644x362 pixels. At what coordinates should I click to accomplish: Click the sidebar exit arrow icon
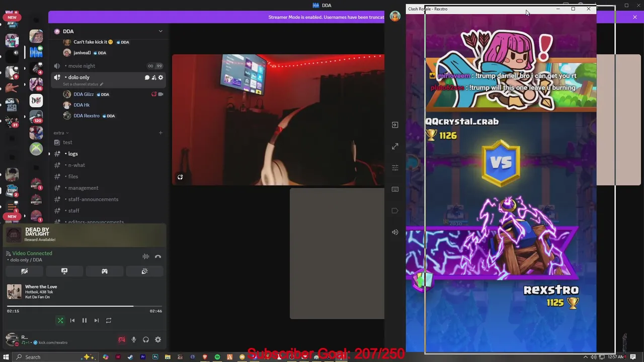click(x=395, y=125)
